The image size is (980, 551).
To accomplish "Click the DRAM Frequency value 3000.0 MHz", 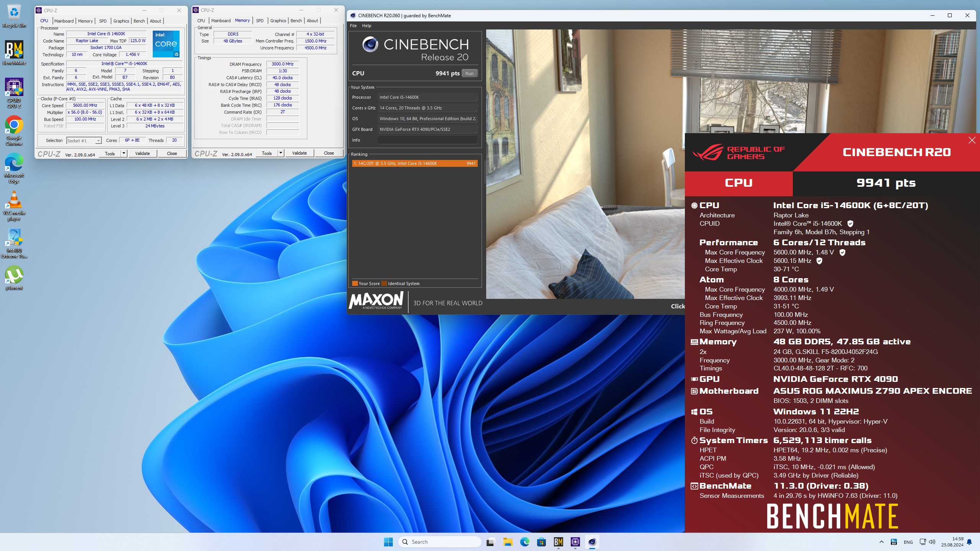I will (x=283, y=64).
